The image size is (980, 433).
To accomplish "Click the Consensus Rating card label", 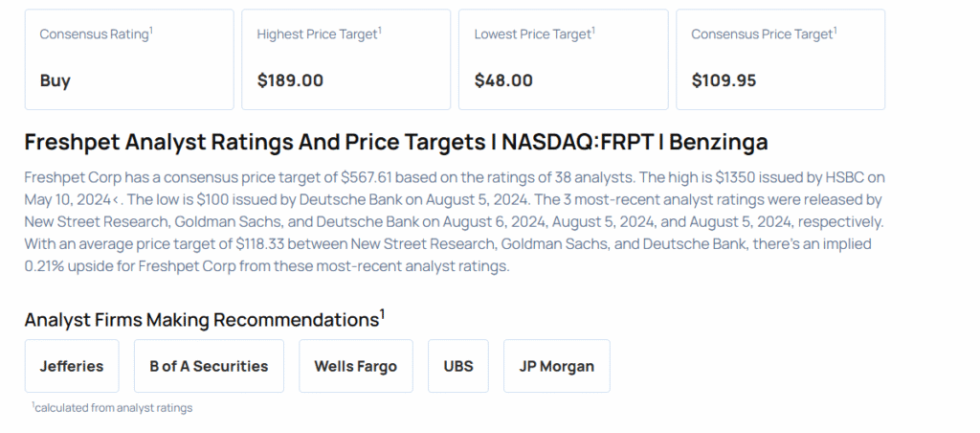I will tap(96, 34).
